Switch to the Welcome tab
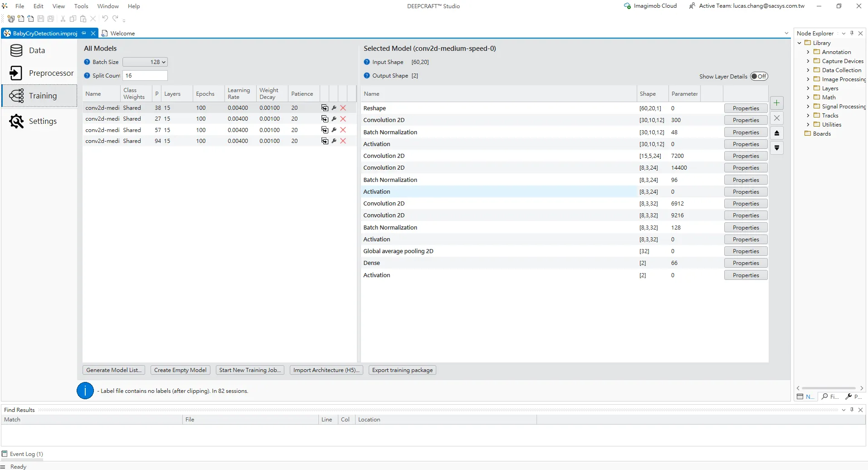 [122, 34]
